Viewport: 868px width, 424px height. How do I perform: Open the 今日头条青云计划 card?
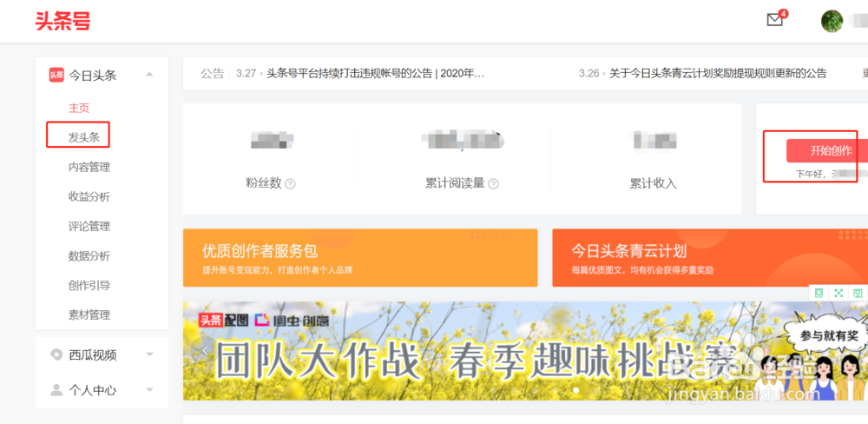tap(710, 258)
